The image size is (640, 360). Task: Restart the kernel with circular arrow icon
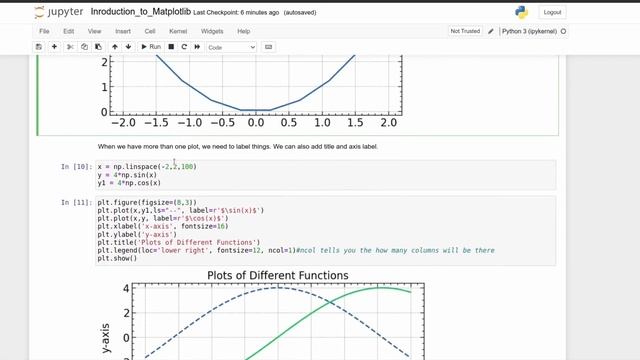(184, 47)
